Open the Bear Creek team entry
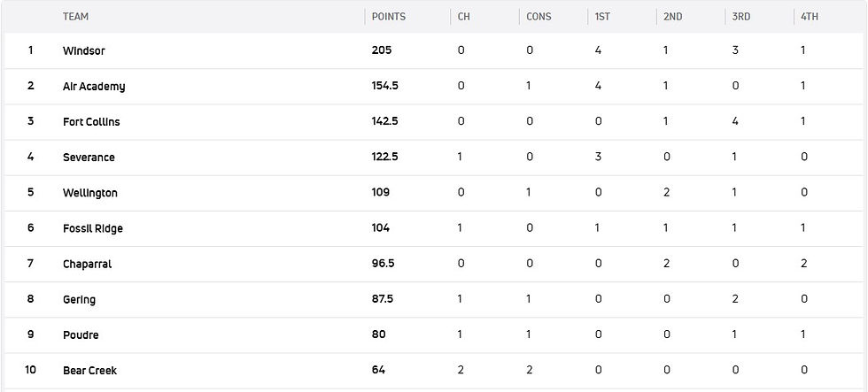The image size is (868, 392). tap(89, 371)
